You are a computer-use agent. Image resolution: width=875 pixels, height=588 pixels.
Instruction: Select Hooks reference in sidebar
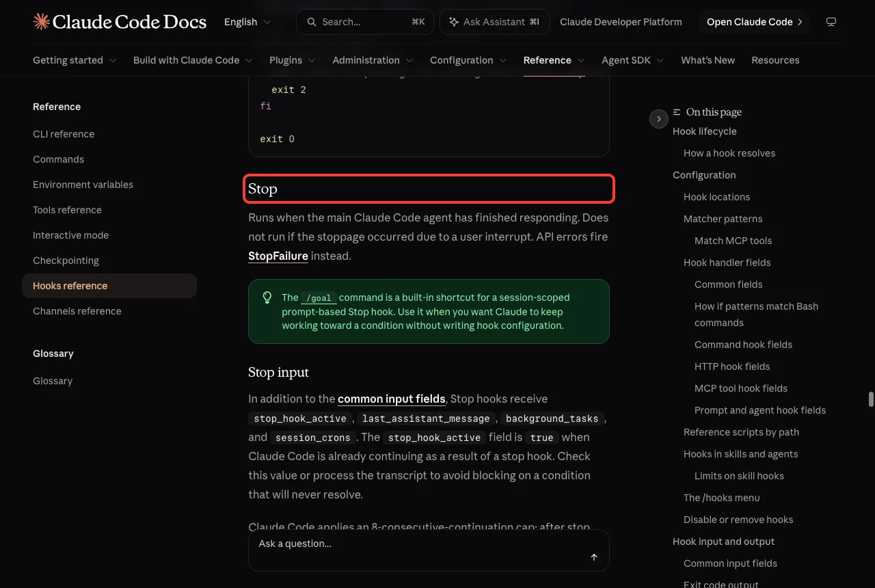[x=109, y=286]
